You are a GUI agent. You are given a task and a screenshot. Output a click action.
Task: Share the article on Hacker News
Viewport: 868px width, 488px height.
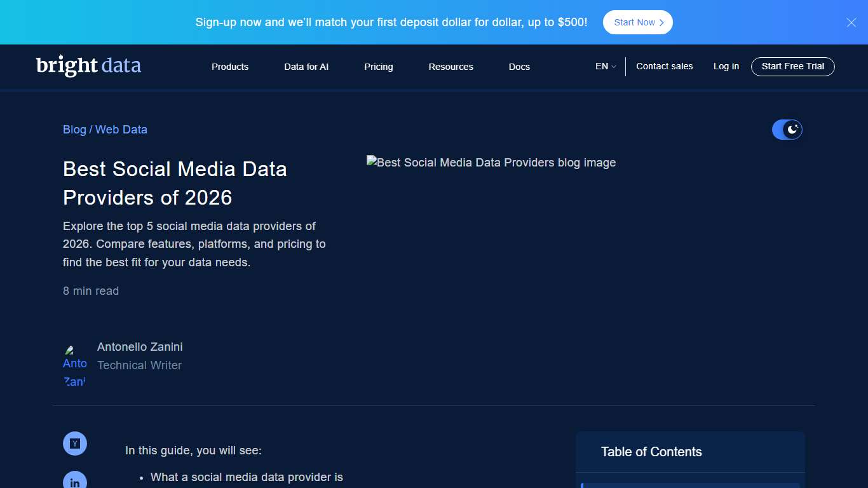[75, 444]
